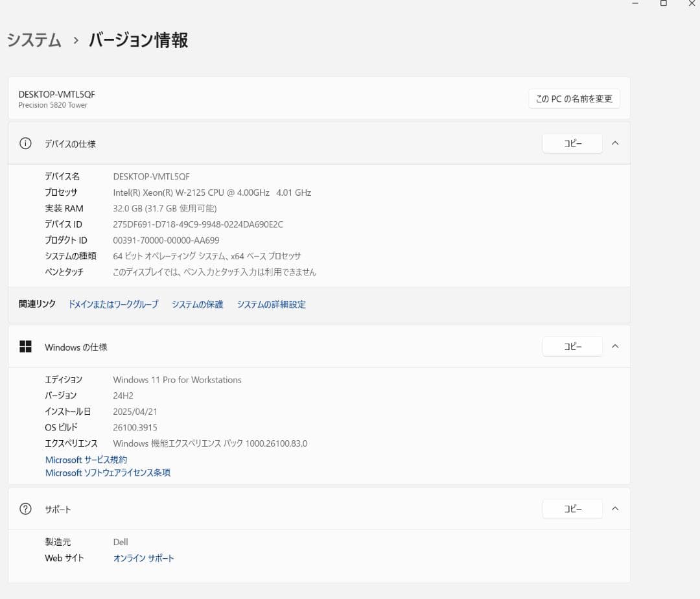Click the minimize window icon
The image size is (700, 599).
tap(633, 3)
